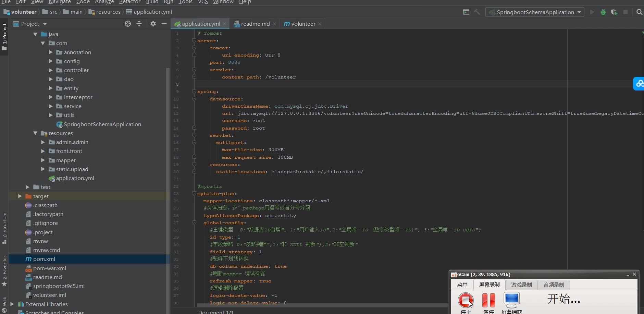Viewport: 644px width, 314px height.
Task: Open oCam 菜单 menu
Action: click(462, 285)
